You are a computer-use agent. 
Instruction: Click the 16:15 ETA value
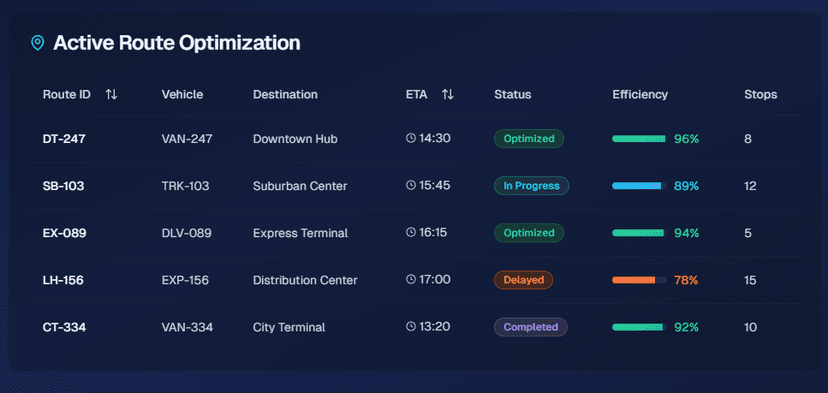pos(434,232)
